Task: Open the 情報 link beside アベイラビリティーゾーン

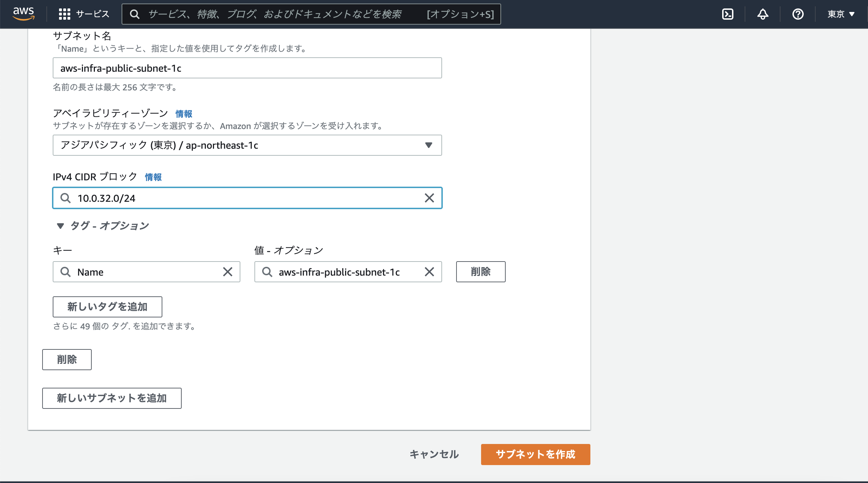Action: coord(183,113)
